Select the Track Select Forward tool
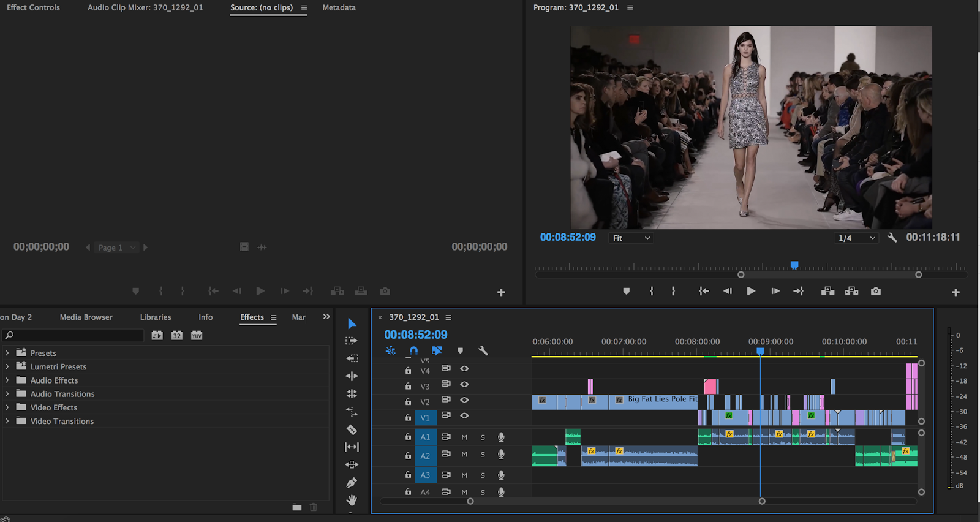The width and height of the screenshot is (980, 522). 352,341
